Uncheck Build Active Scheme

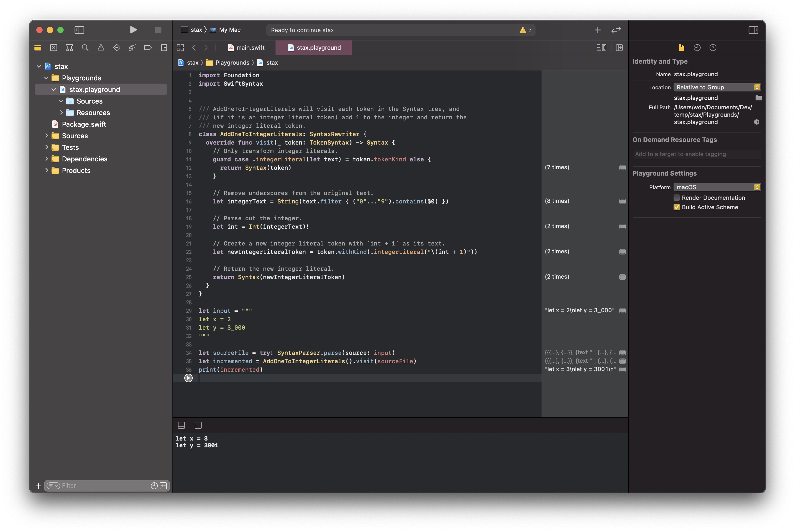(x=677, y=207)
